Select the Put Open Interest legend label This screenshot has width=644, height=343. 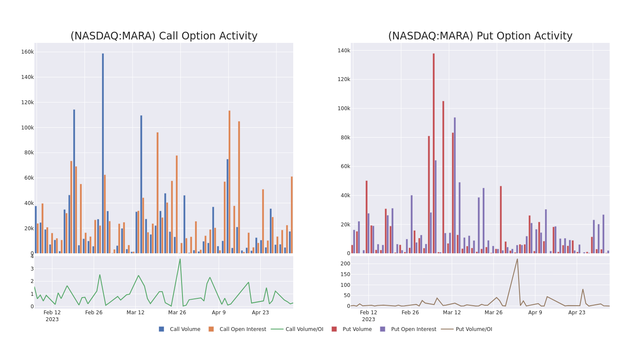click(413, 329)
